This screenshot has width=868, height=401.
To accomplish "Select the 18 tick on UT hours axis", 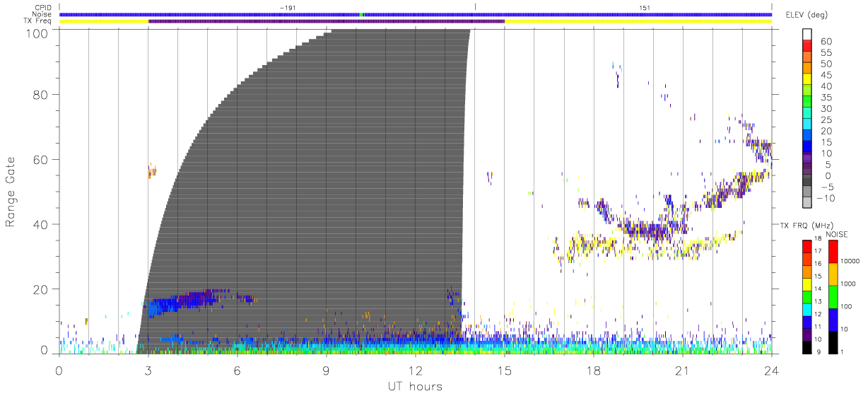I will (594, 371).
